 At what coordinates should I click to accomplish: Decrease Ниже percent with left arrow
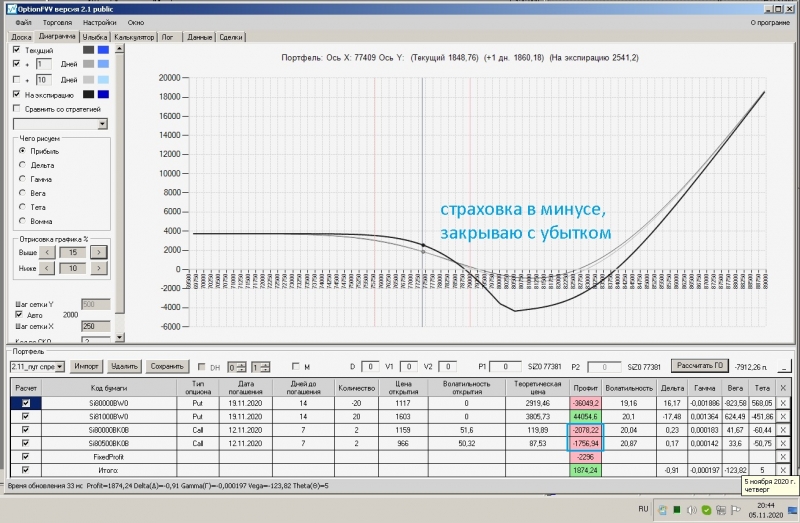47,268
